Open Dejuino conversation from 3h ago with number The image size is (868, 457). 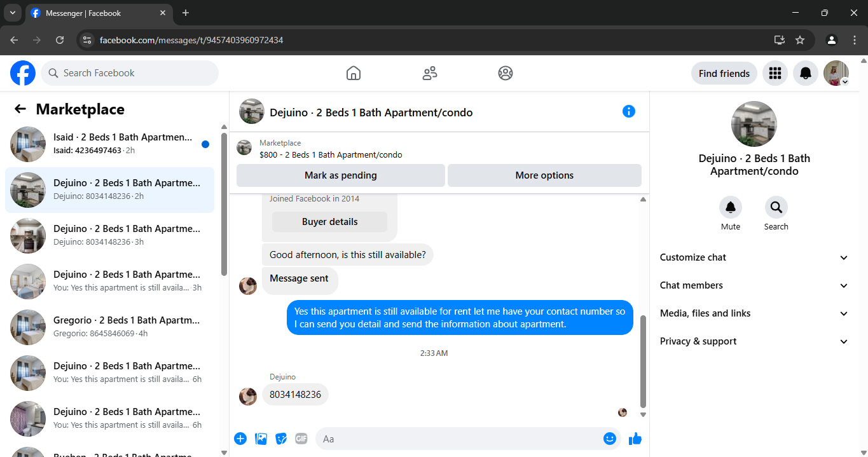point(109,235)
